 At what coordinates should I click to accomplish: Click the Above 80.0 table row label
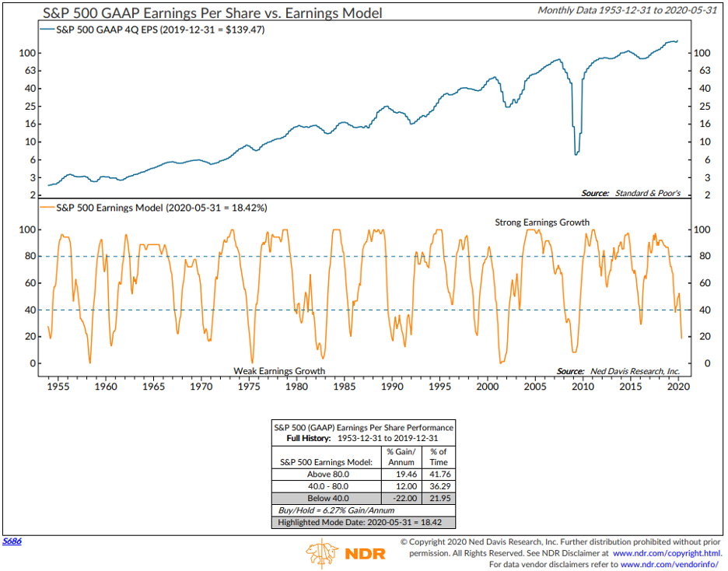(x=327, y=475)
